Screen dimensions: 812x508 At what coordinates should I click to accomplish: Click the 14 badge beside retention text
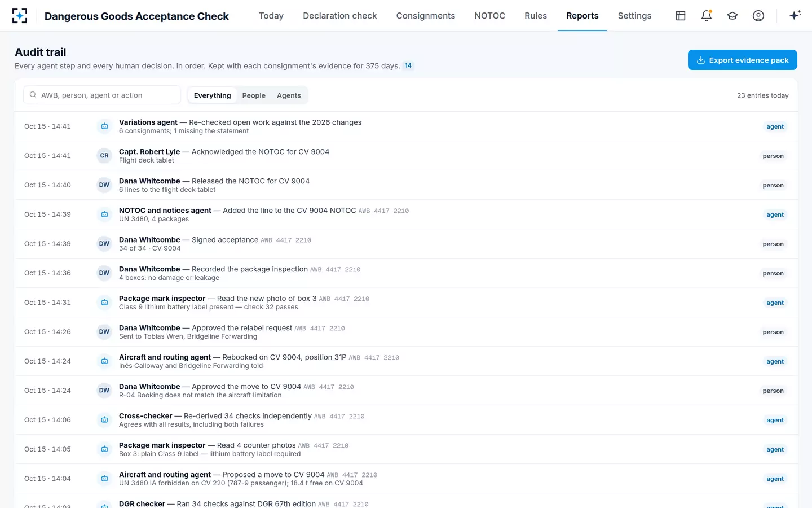[x=408, y=65]
